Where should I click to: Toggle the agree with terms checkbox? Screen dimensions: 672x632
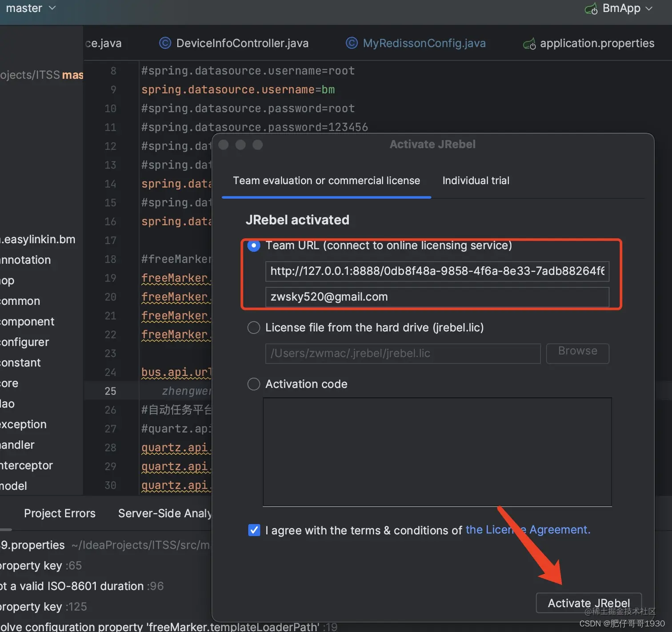[x=254, y=530]
